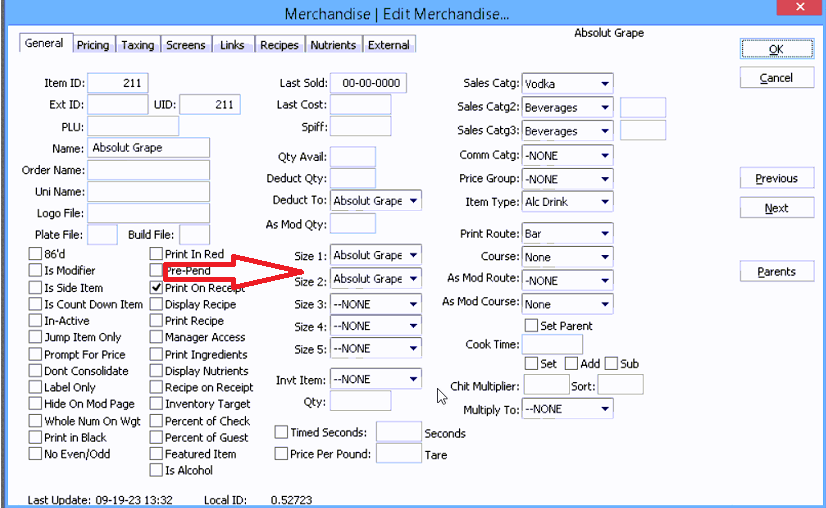Expand the Size 3 dropdown
Screen dimensions: 826x508
tap(376, 304)
